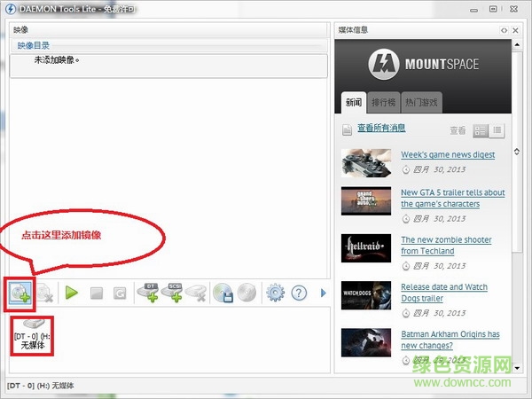Image resolution: width=532 pixels, height=399 pixels.
Task: Open the 查看所有消息 link
Action: click(x=381, y=128)
